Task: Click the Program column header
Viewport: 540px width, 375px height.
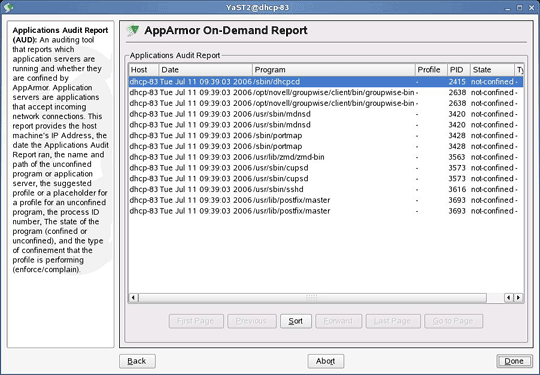Action: coord(333,70)
